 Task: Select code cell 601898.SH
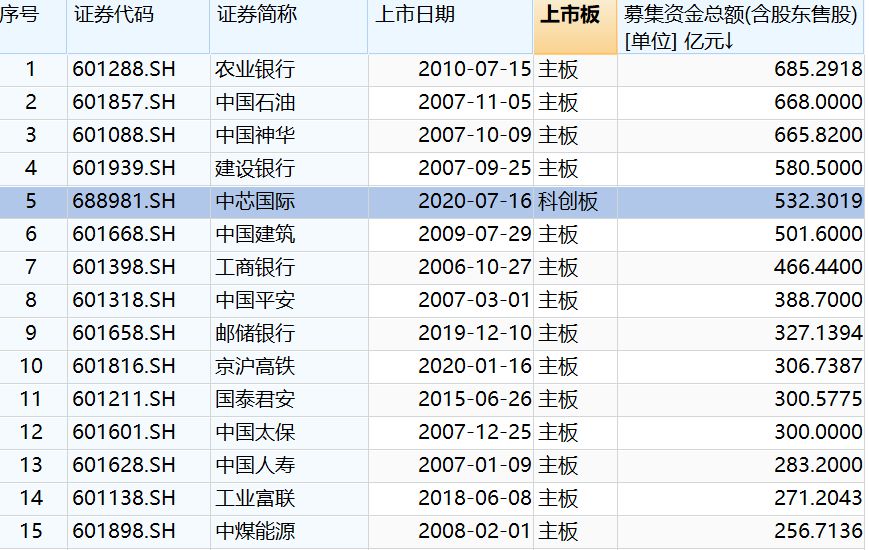coord(139,532)
